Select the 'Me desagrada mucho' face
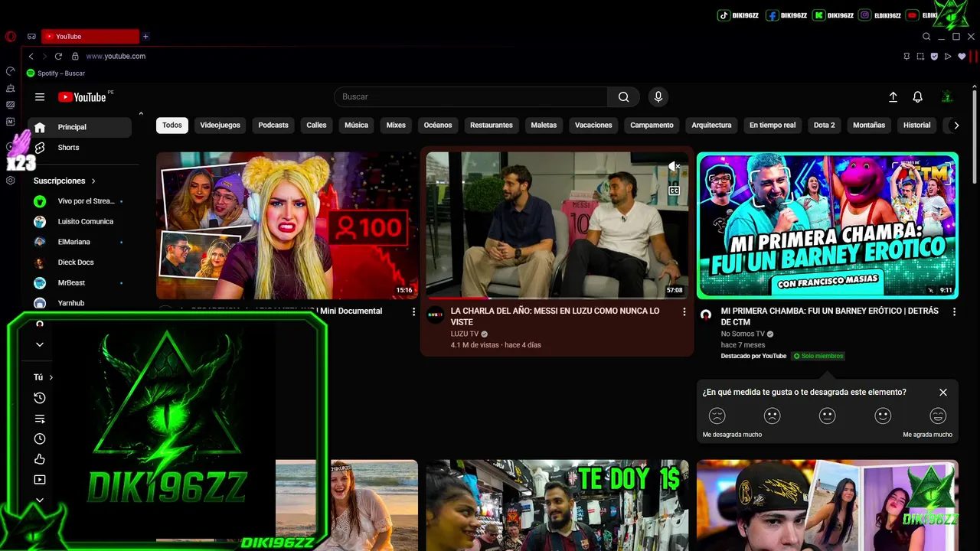This screenshot has width=980, height=551. click(x=717, y=416)
